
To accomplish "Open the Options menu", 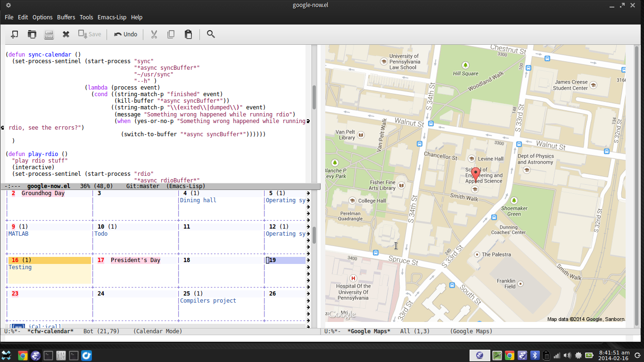I will (42, 17).
